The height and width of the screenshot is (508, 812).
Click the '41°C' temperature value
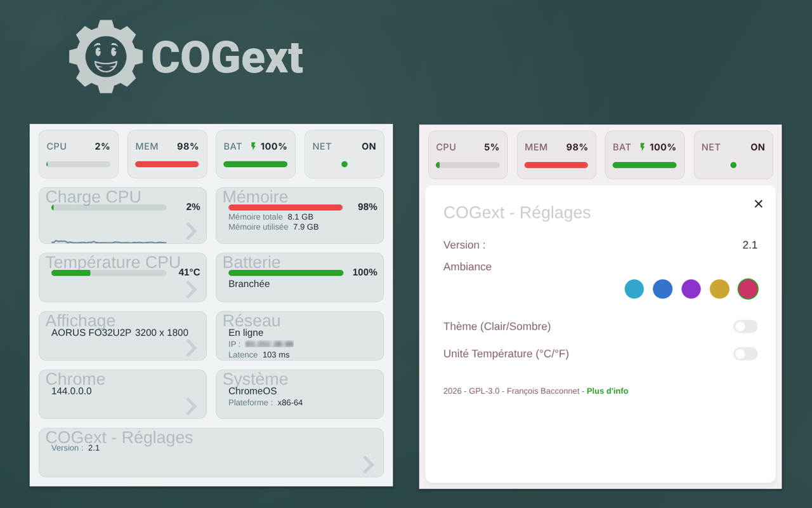pyautogui.click(x=189, y=272)
